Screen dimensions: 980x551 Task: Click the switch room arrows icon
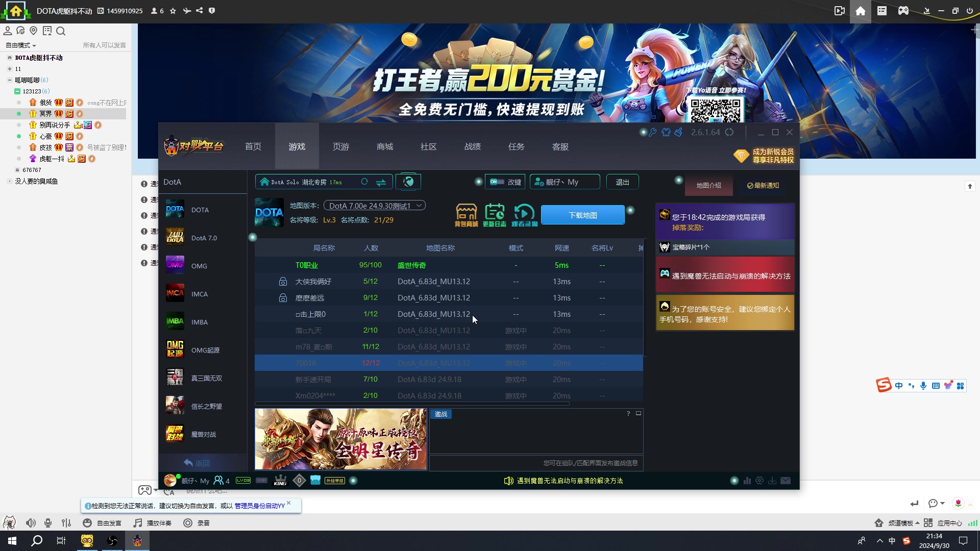381,182
